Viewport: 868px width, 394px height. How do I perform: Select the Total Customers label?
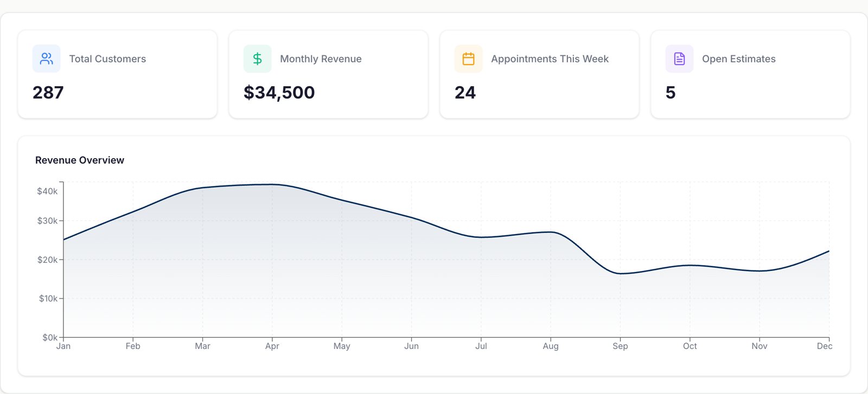[x=107, y=59]
